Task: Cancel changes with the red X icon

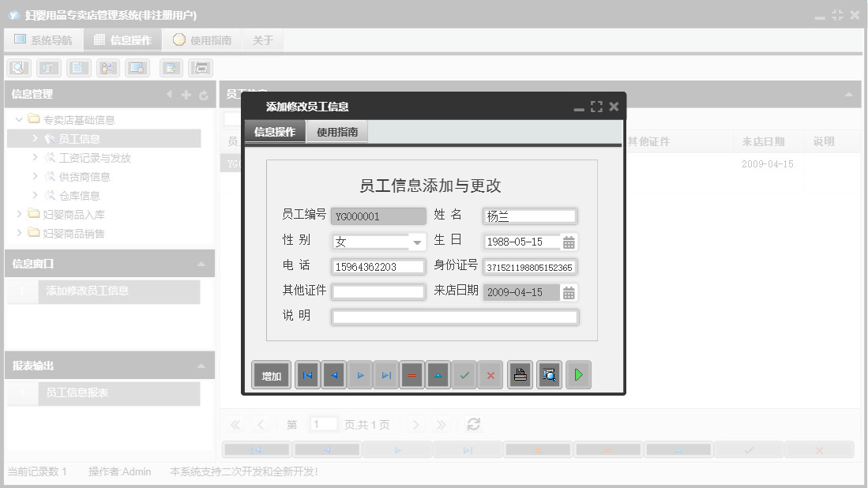Action: (490, 375)
